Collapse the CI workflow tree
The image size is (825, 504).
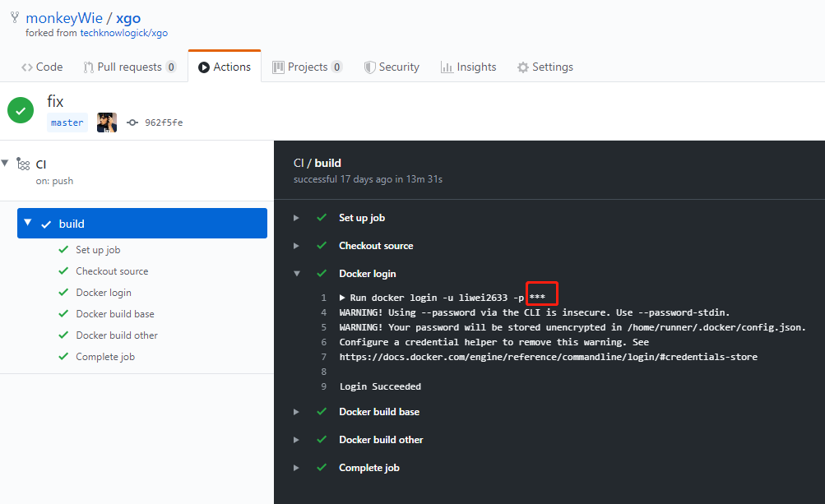coord(6,164)
